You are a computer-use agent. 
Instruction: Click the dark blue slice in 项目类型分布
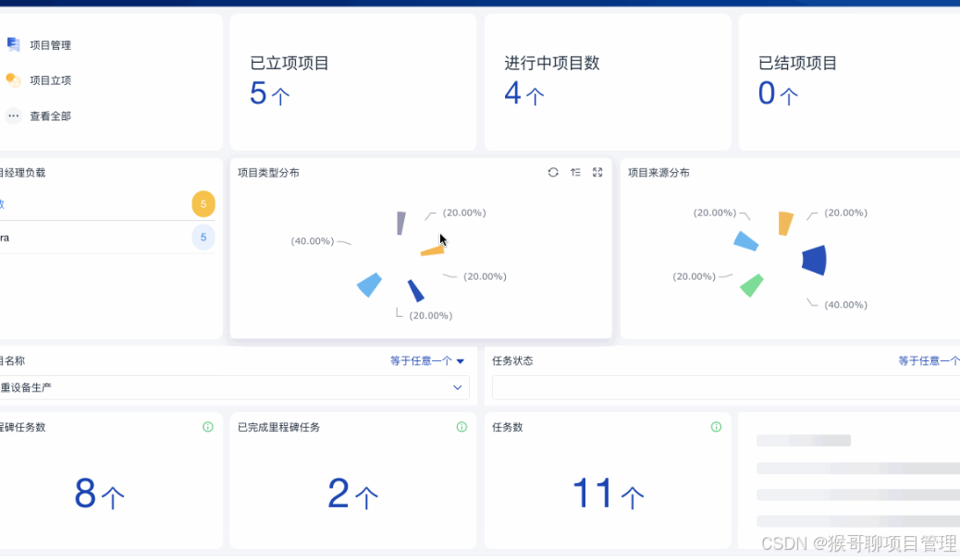point(416,291)
